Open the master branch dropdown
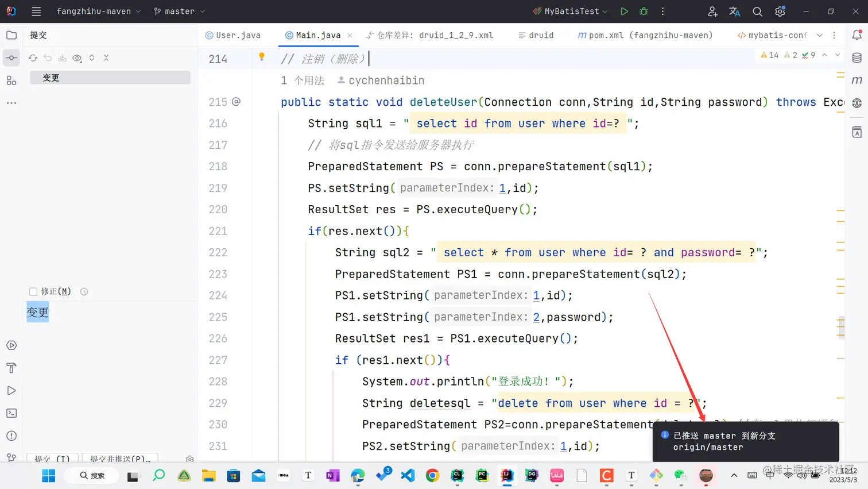The height and width of the screenshot is (489, 868). click(179, 11)
